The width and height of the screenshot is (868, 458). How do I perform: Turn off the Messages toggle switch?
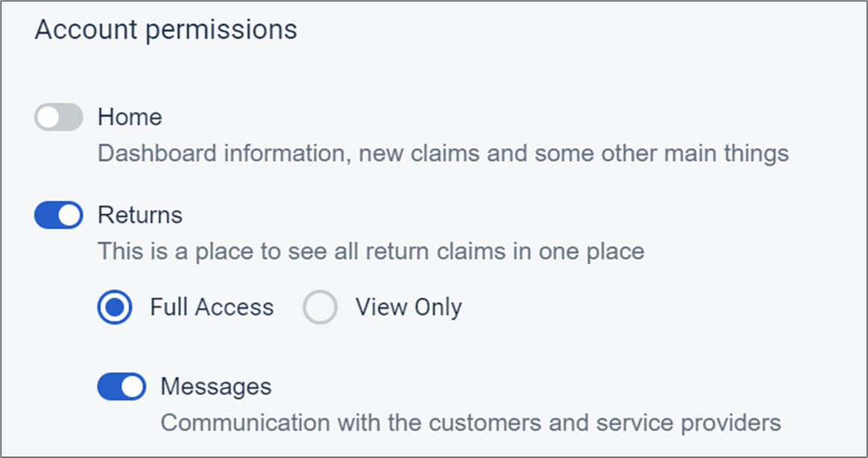(121, 387)
